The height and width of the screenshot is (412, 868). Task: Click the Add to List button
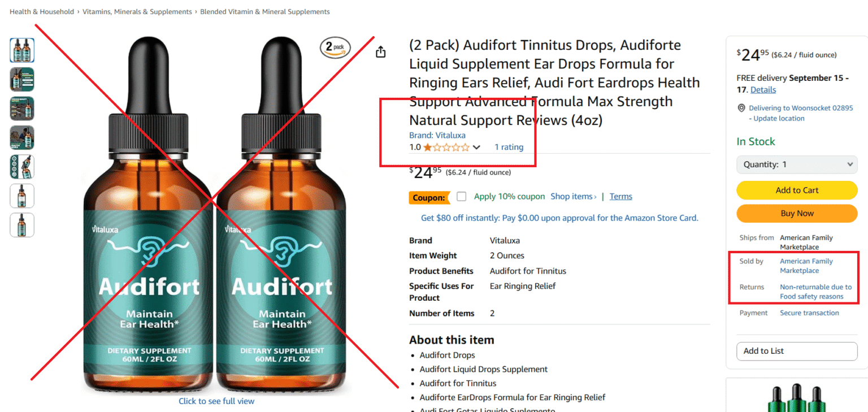point(797,351)
